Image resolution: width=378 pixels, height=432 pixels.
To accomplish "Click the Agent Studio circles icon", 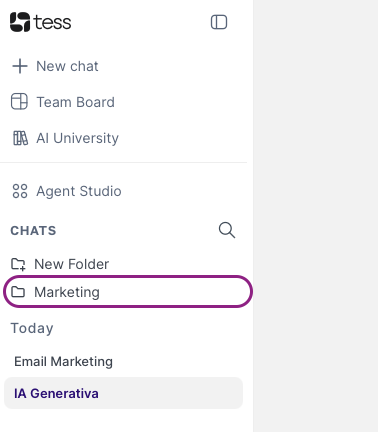I will click(x=20, y=191).
